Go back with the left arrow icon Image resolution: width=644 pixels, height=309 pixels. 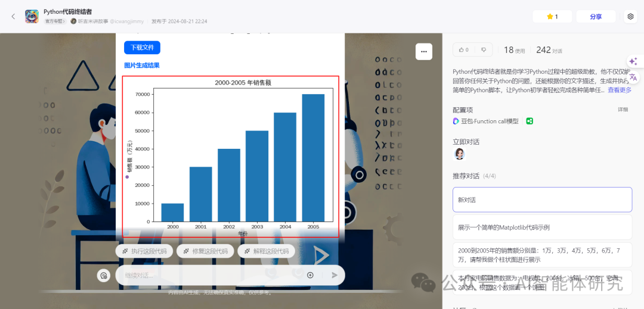point(13,17)
